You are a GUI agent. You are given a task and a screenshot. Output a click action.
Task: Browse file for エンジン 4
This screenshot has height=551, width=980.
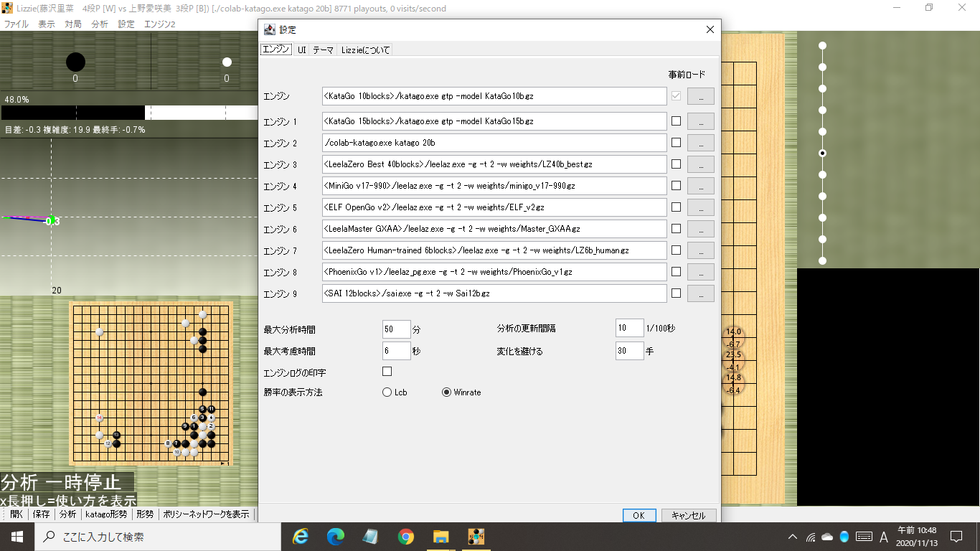click(700, 186)
